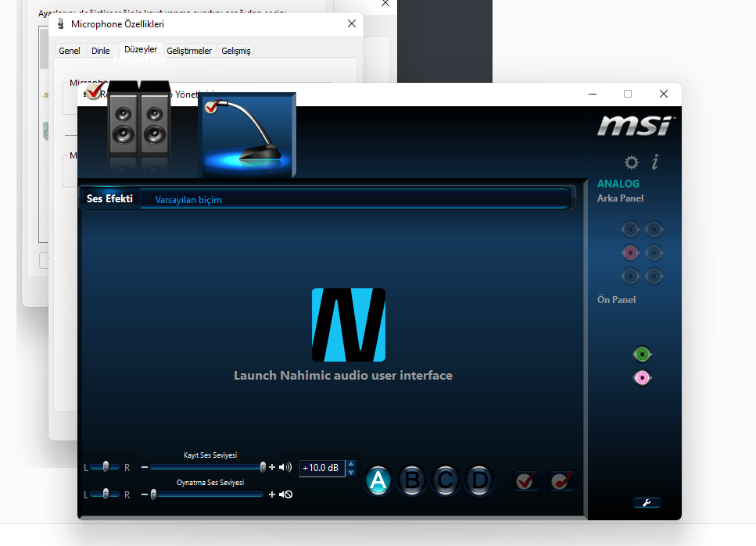Click the playback volume minus icon
The height and width of the screenshot is (546, 756).
pos(144,494)
